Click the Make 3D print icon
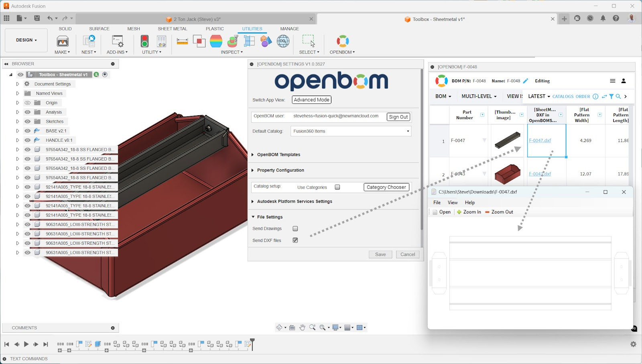This screenshot has height=364, width=642. click(63, 41)
